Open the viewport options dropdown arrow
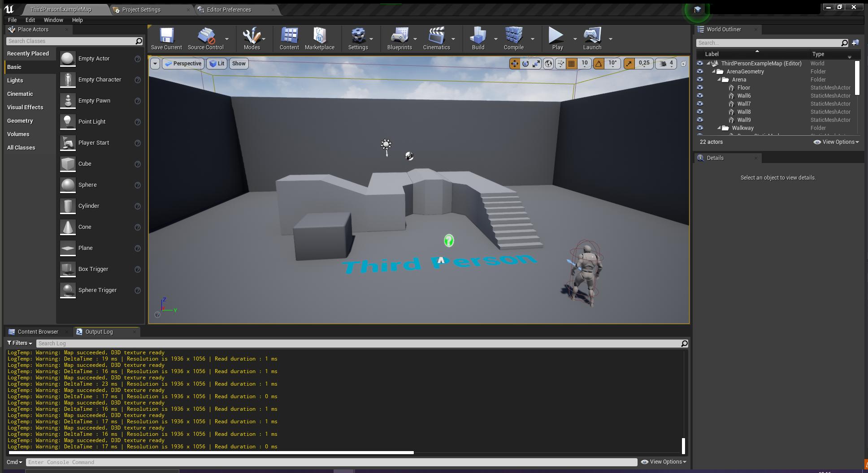The height and width of the screenshot is (473, 868). pos(155,64)
